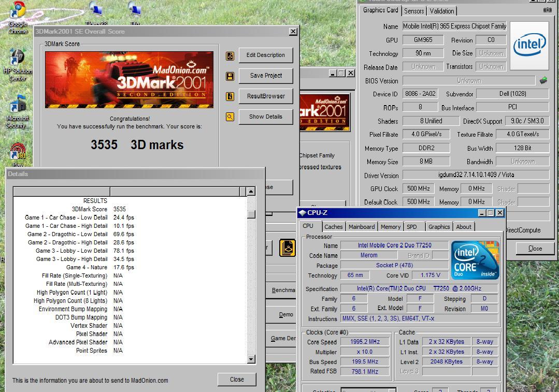Click the 3DMark2001 banner image
559x392 pixels.
pyautogui.click(x=129, y=80)
